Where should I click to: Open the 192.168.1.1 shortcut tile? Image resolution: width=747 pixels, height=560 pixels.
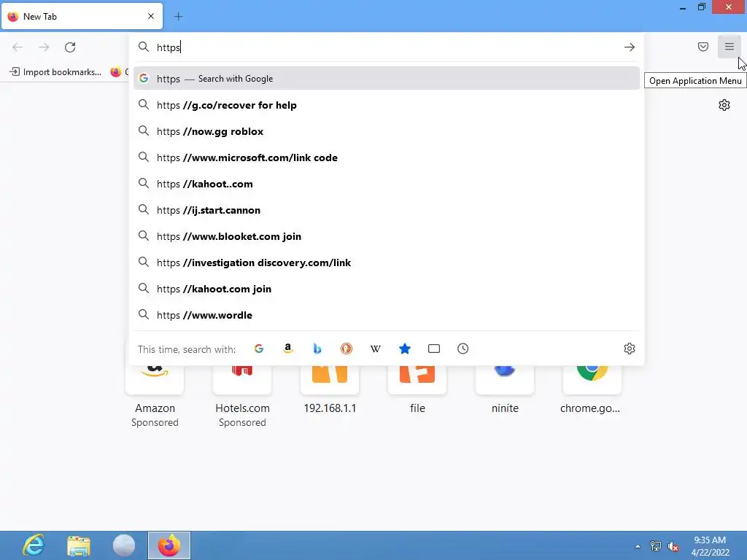pyautogui.click(x=330, y=391)
